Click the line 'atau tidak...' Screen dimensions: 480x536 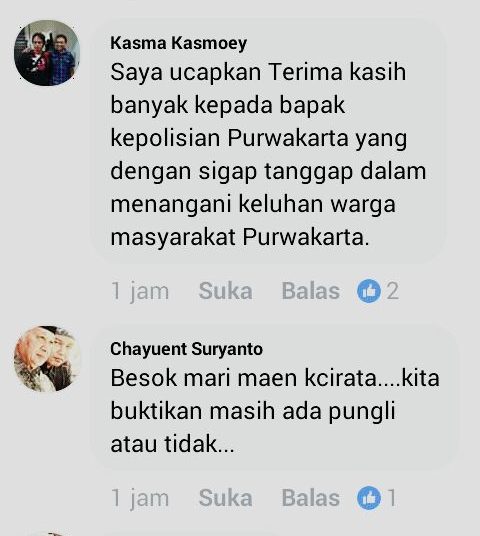(172, 444)
